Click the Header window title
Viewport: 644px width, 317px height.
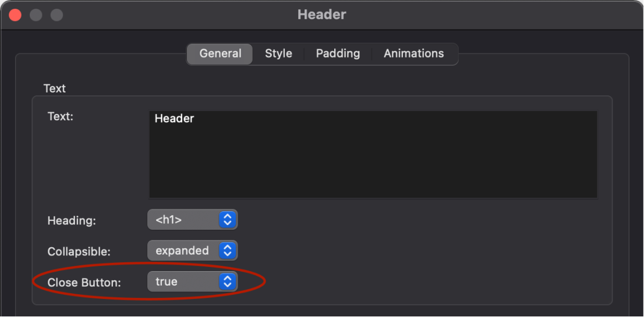click(x=321, y=15)
